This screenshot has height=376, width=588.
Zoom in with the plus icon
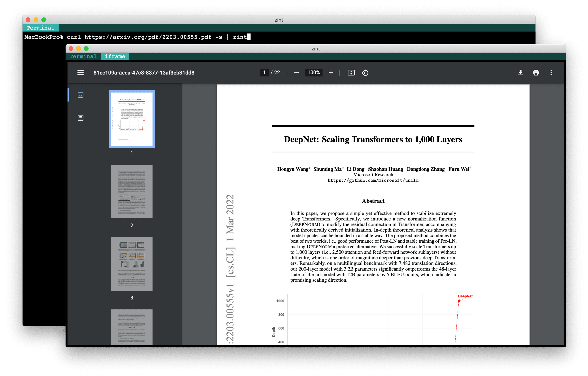(331, 73)
